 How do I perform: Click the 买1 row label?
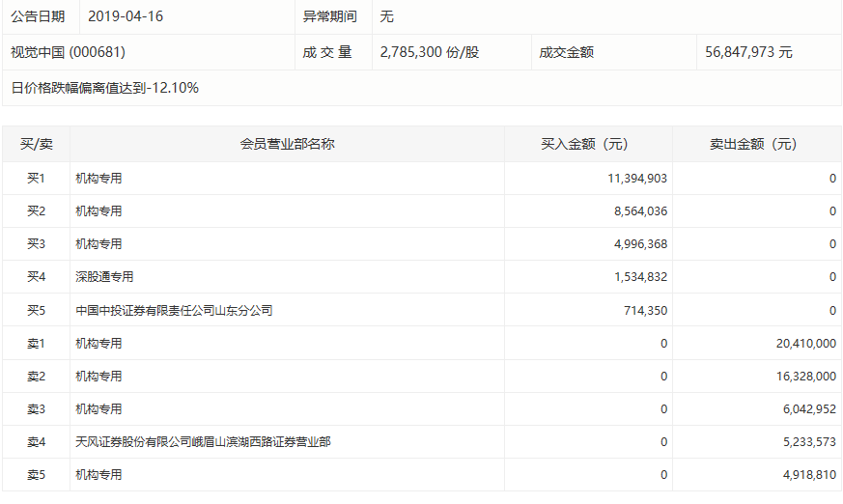pos(36,179)
